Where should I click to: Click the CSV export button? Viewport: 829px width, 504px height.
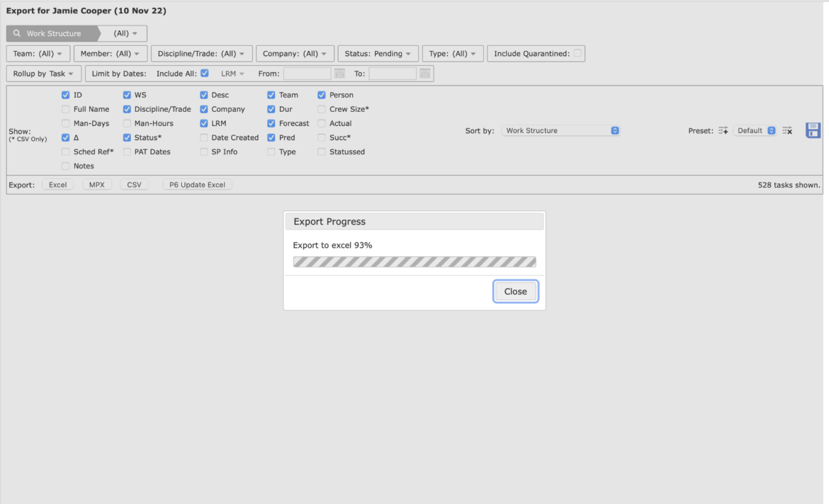coord(135,185)
